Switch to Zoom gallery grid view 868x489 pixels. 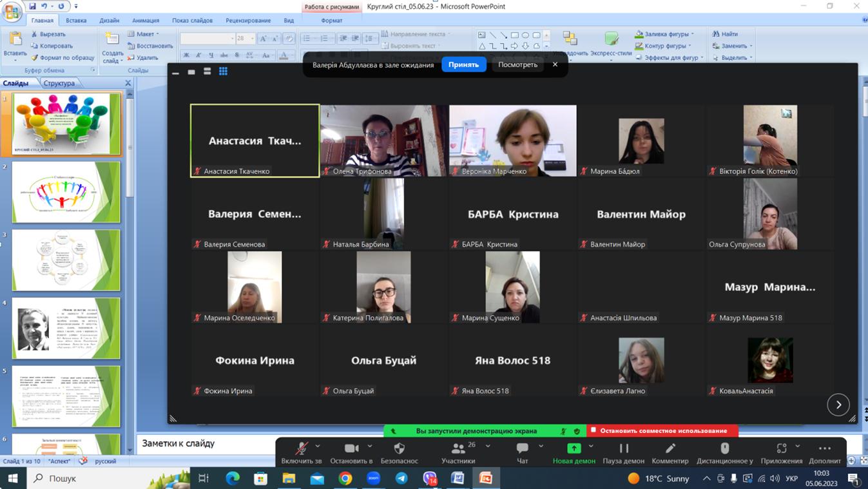tap(223, 72)
